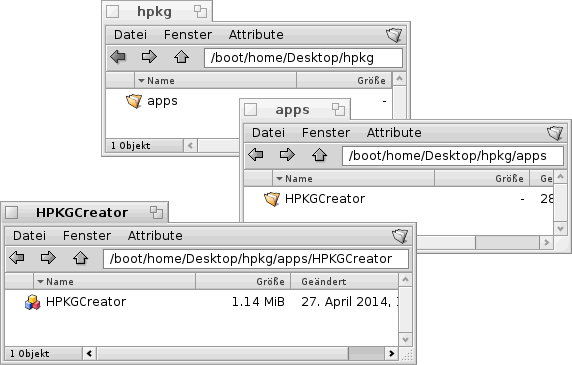572x365 pixels.
Task: Go up one folder in HPKGCreator window
Action: coord(80,258)
